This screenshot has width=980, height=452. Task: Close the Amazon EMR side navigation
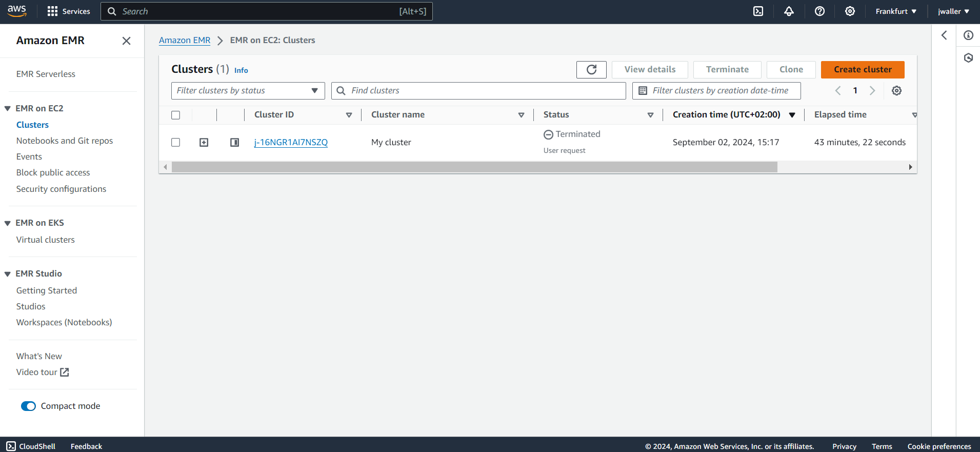pos(126,41)
